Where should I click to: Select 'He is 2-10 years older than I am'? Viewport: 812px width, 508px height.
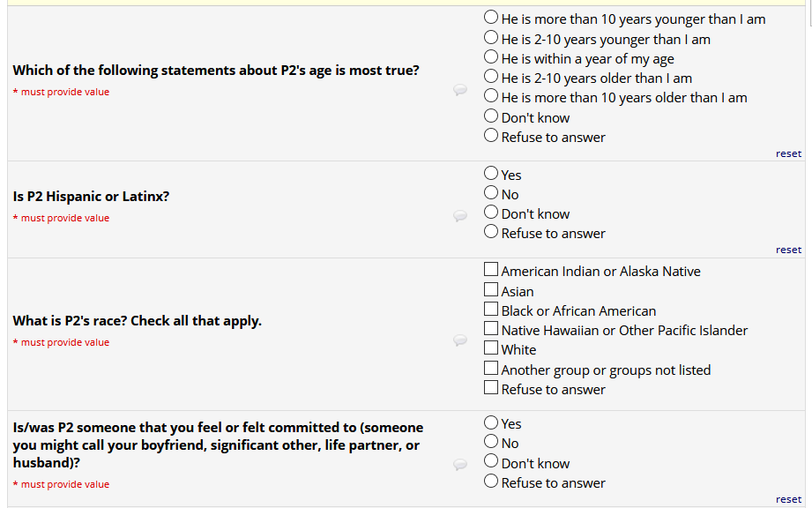pos(491,78)
